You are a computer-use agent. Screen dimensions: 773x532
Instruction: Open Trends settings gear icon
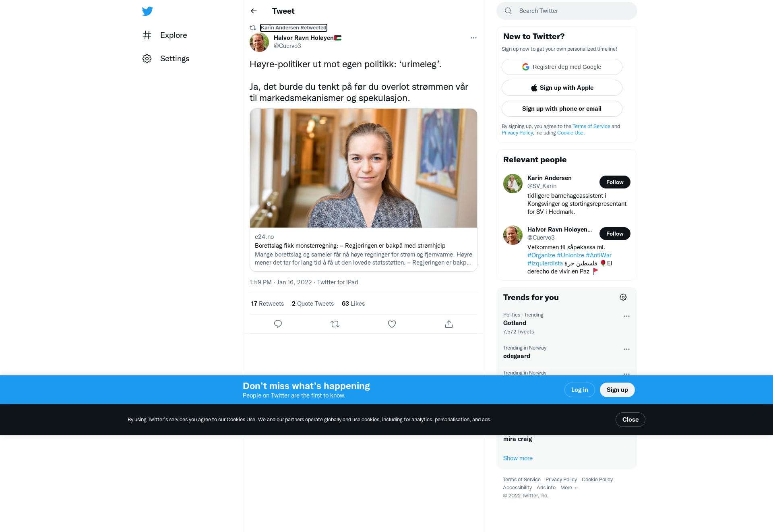tap(623, 297)
